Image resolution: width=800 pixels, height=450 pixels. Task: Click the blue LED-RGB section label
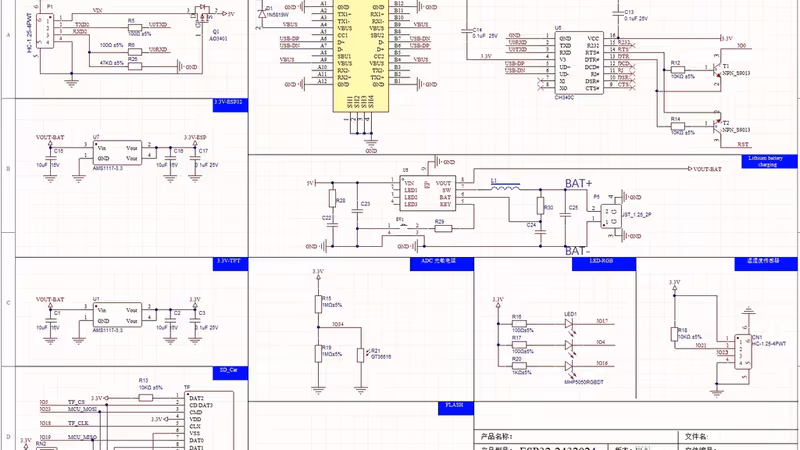point(604,264)
